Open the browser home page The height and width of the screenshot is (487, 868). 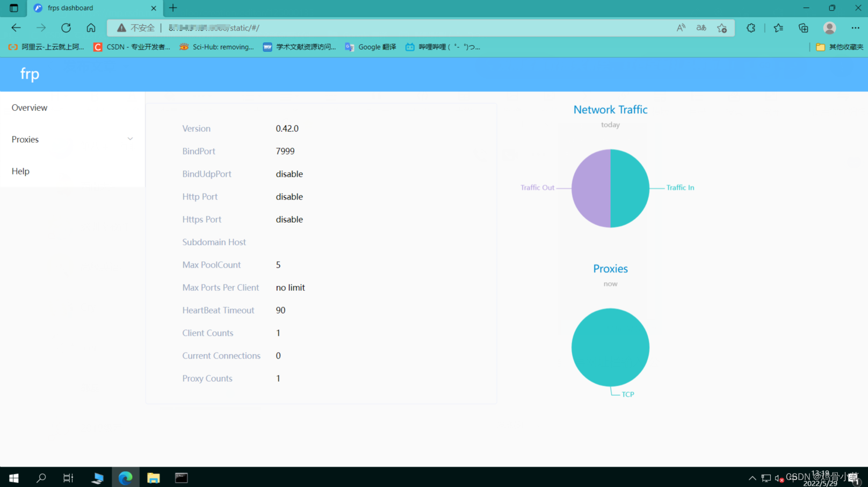click(x=91, y=28)
